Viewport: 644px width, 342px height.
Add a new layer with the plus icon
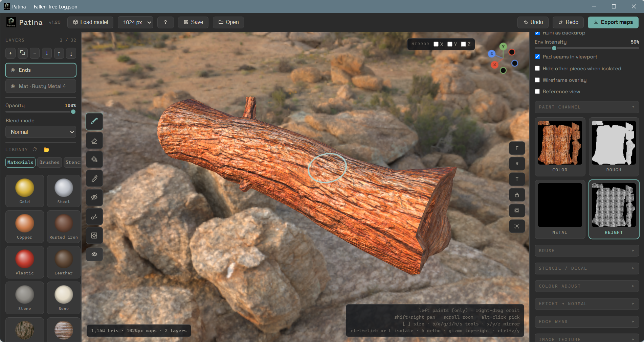10,53
